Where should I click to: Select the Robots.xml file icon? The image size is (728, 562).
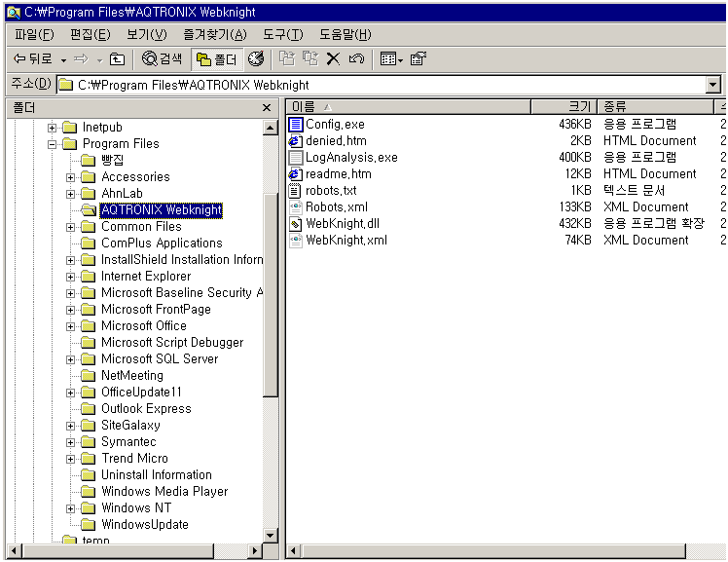(295, 207)
